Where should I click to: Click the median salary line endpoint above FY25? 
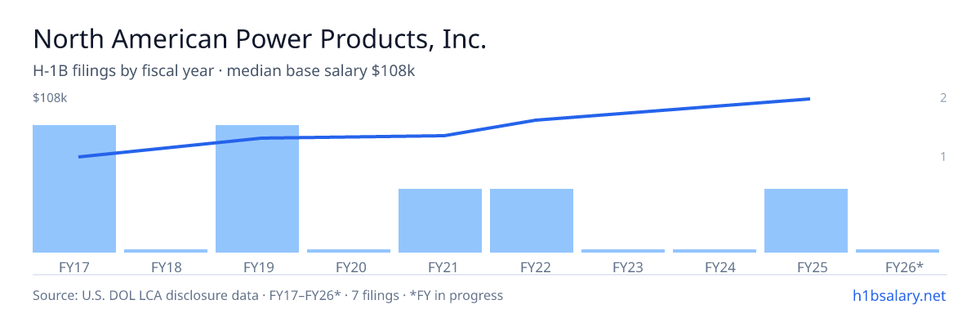coord(808,99)
